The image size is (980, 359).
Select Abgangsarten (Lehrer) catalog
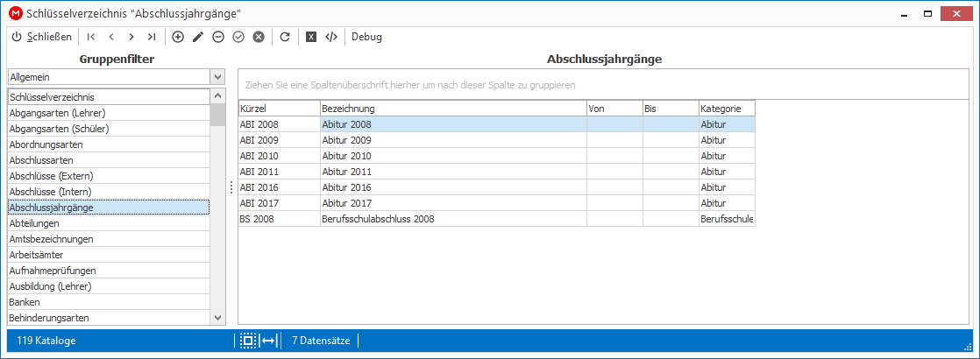pyautogui.click(x=108, y=113)
